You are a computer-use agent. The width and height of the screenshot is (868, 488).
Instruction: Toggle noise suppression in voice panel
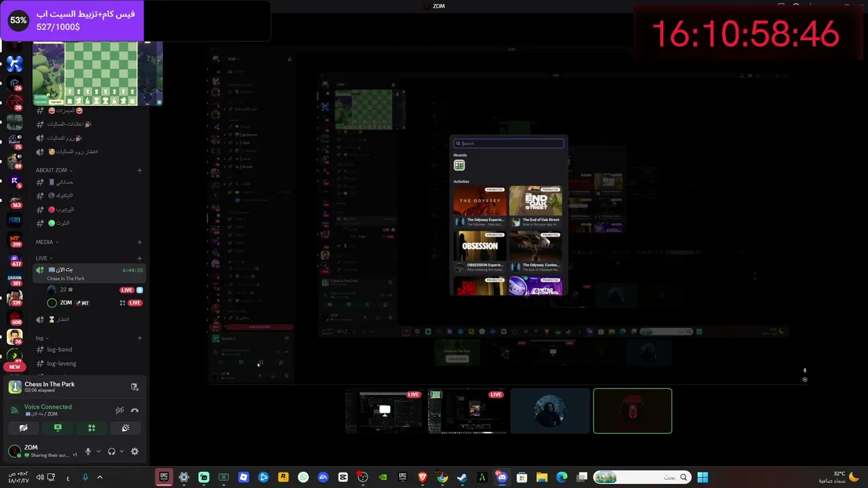pos(119,410)
